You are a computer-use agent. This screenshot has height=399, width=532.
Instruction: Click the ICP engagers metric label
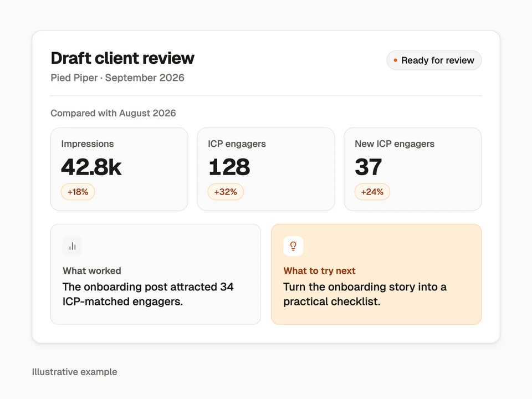click(x=237, y=144)
